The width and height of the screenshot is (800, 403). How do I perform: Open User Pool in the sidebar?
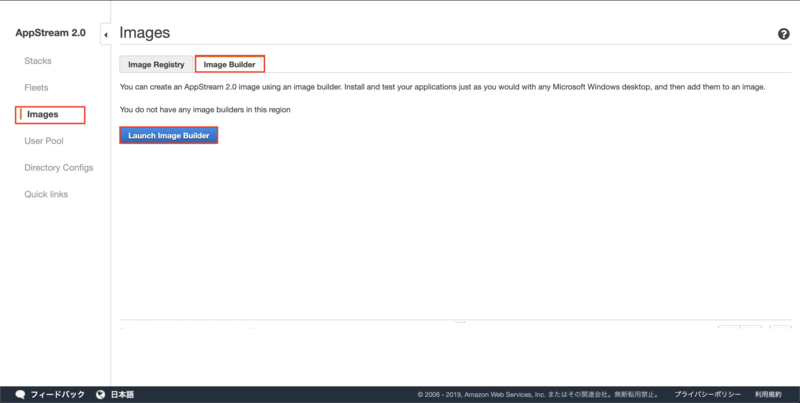point(44,141)
